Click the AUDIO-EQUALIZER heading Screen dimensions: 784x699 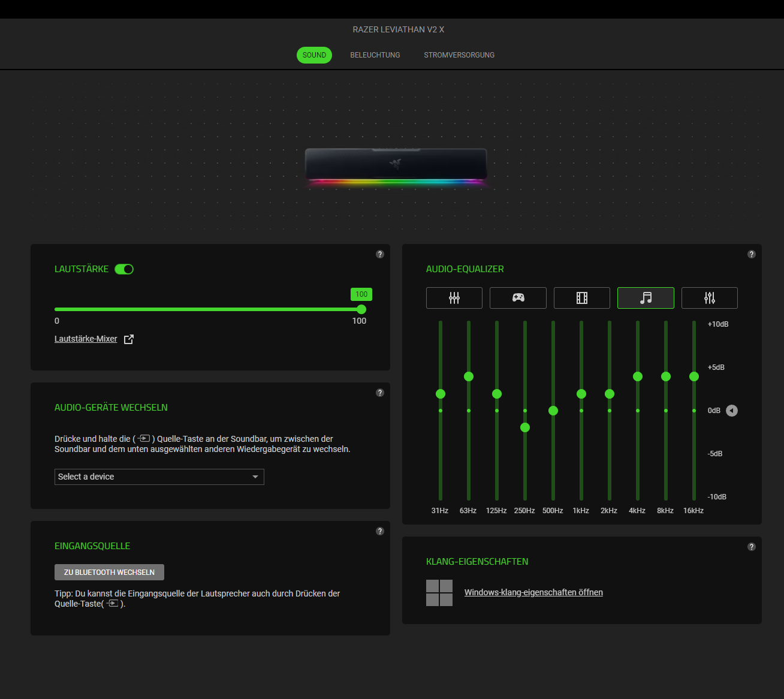point(465,269)
